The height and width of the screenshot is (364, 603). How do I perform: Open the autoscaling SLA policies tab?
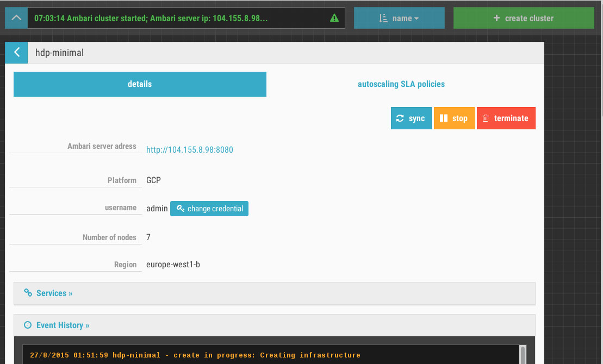click(401, 84)
